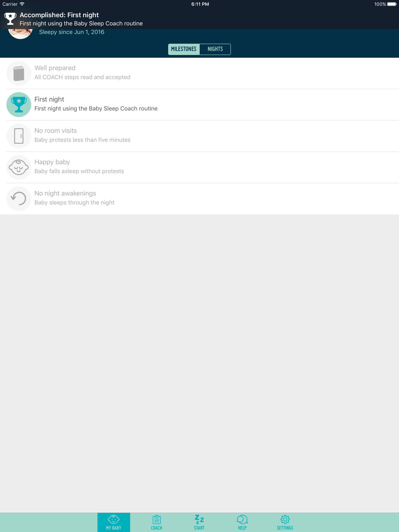The image size is (399, 532).
Task: Tap the Happy baby face icon
Action: [x=19, y=167]
